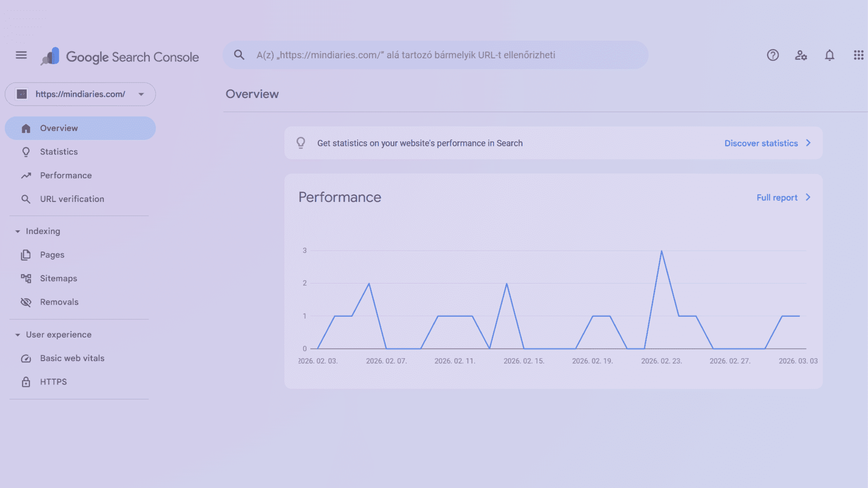Click the Sitemaps tree icon
Viewport: 868px width, 488px height.
pos(26,278)
